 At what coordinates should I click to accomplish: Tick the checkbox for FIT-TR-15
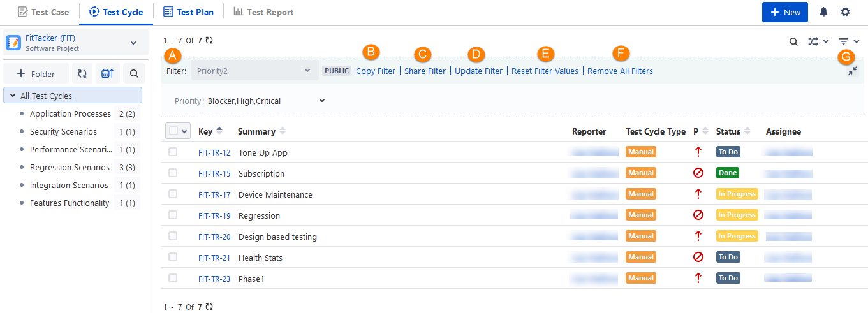(173, 173)
